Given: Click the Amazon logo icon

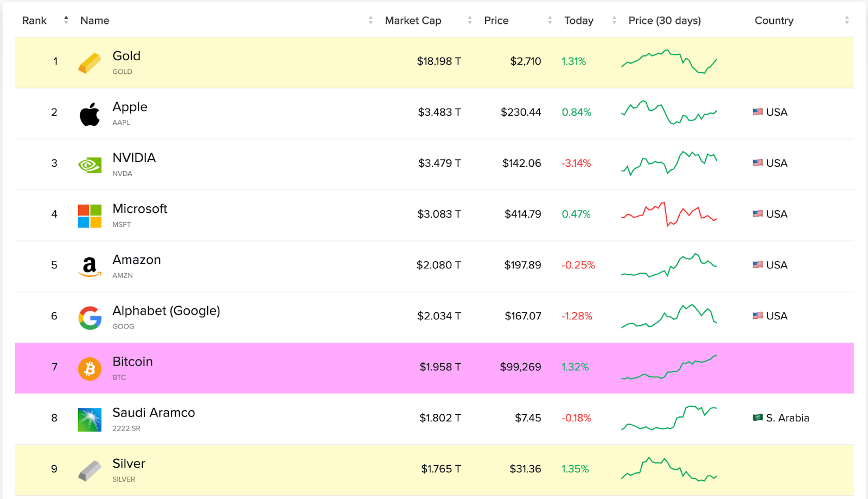Looking at the screenshot, I should [90, 267].
